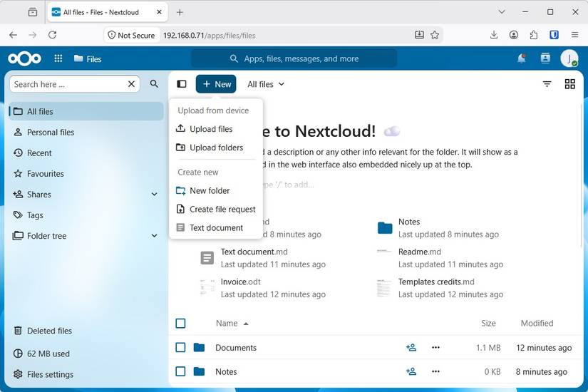Clear the sidebar search field
This screenshot has height=392, width=588.
131,84
